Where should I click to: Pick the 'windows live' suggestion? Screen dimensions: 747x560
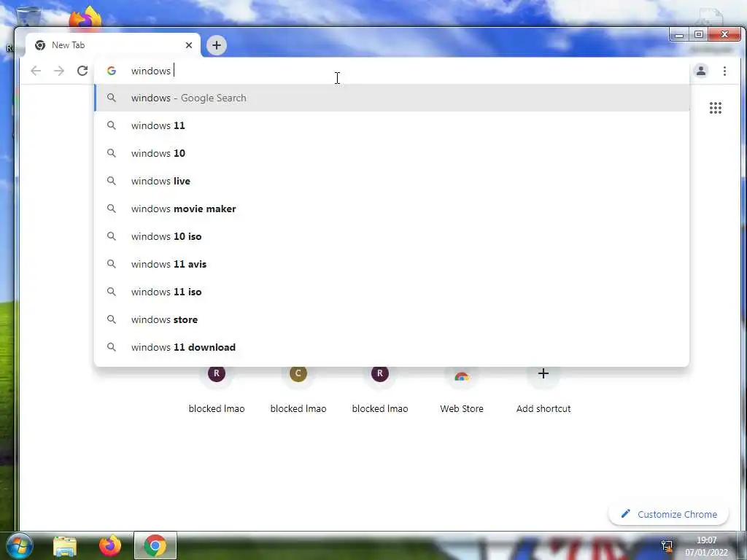(392, 181)
